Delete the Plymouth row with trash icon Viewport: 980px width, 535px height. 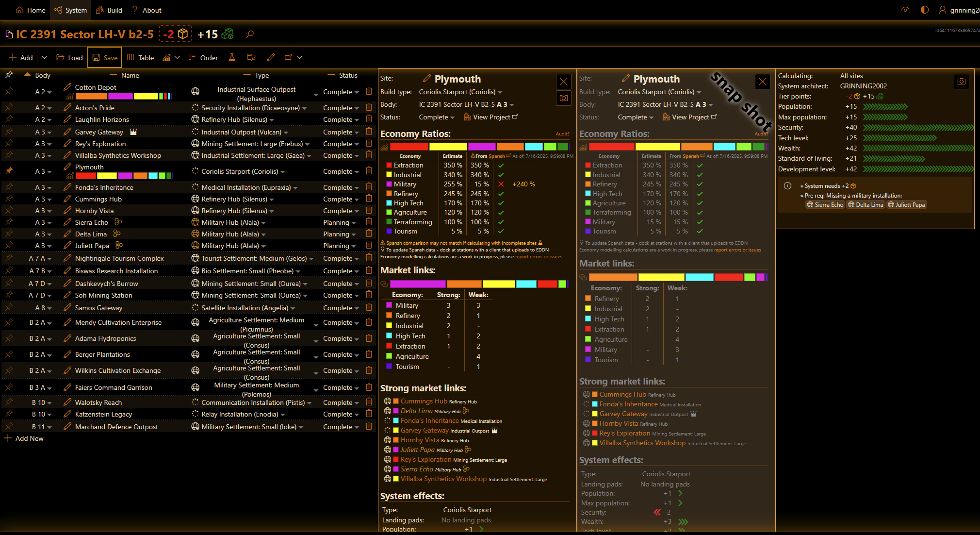point(369,171)
